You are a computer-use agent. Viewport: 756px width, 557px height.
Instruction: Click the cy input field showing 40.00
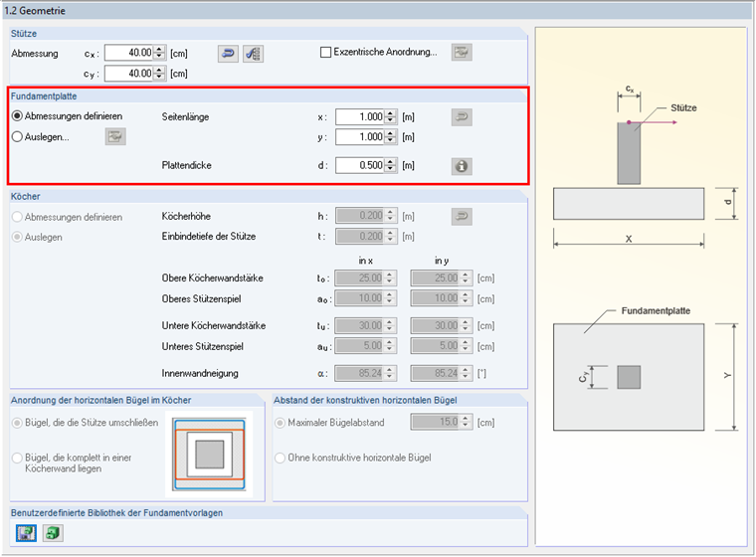point(129,74)
